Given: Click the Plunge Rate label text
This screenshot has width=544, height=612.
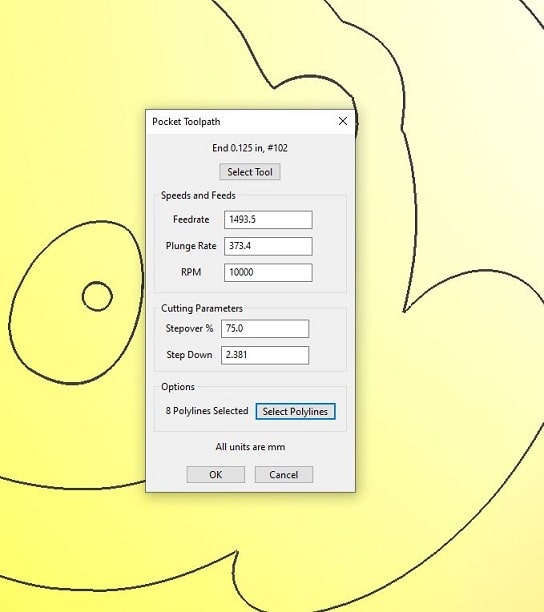Looking at the screenshot, I should (x=191, y=246).
